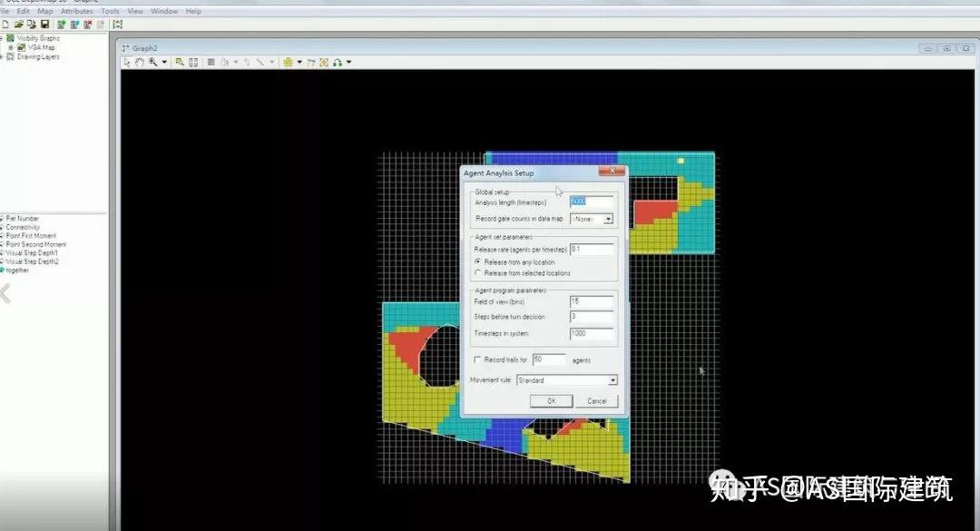The image size is (980, 531).
Task: Select the arrow selection tool
Action: (128, 62)
